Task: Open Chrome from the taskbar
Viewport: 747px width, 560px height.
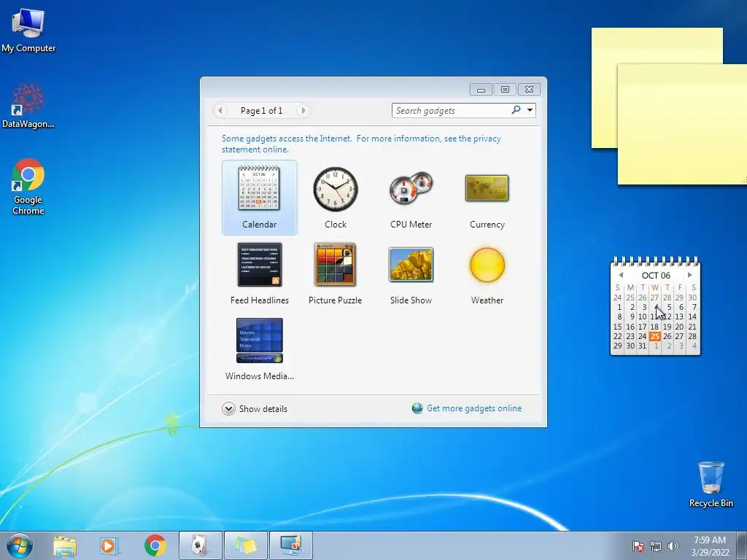Action: pos(155,545)
